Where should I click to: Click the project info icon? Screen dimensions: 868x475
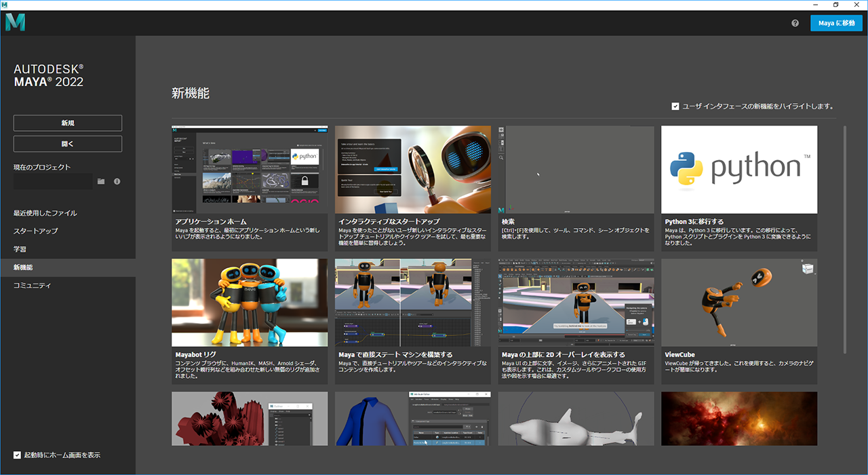[117, 181]
